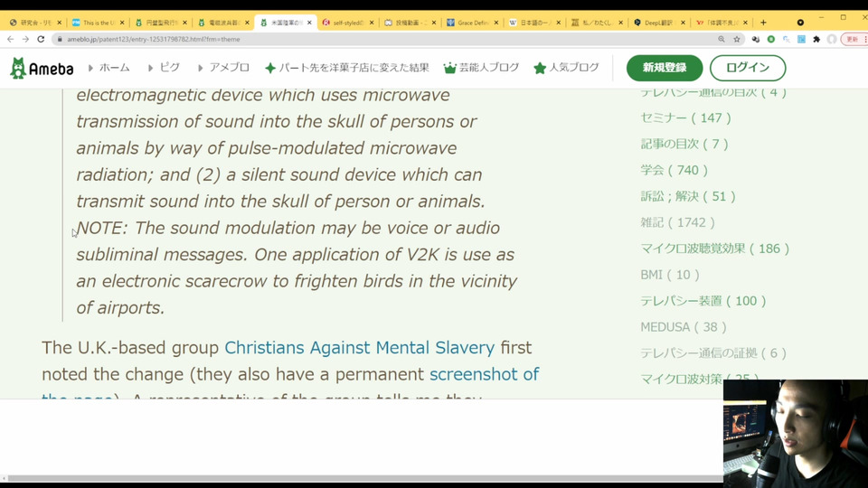Click the translate extension icon
Image resolution: width=868 pixels, height=488 pixels.
tap(786, 39)
